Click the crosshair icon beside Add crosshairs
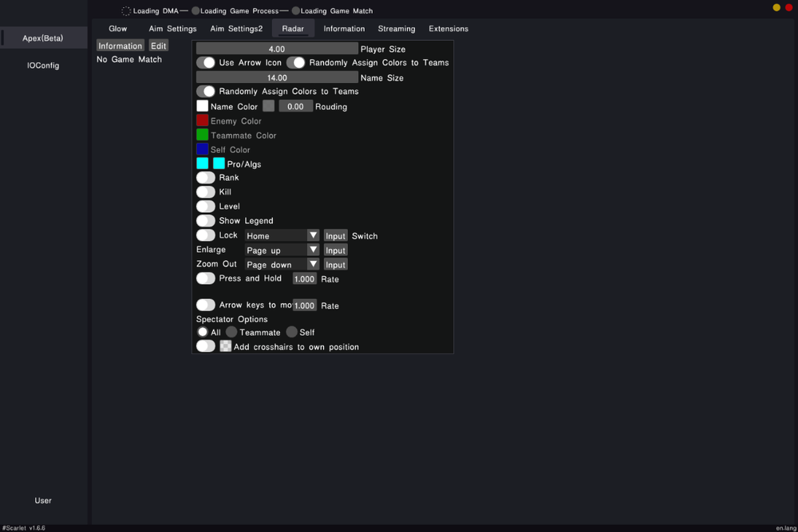The image size is (798, 532). coord(226,346)
